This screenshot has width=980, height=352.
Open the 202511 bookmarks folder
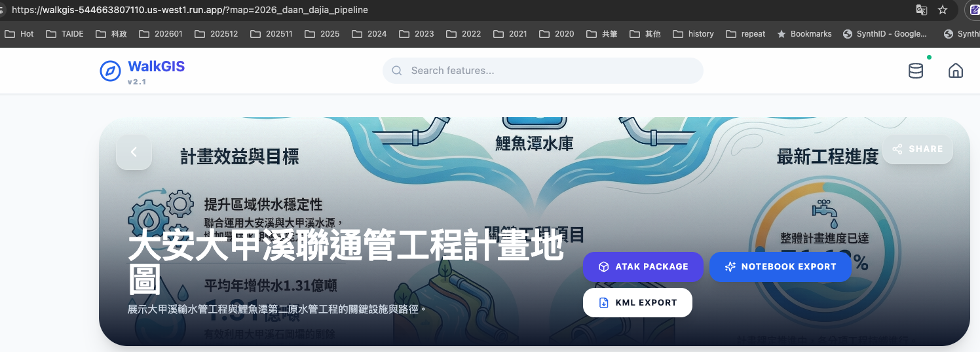pos(271,33)
